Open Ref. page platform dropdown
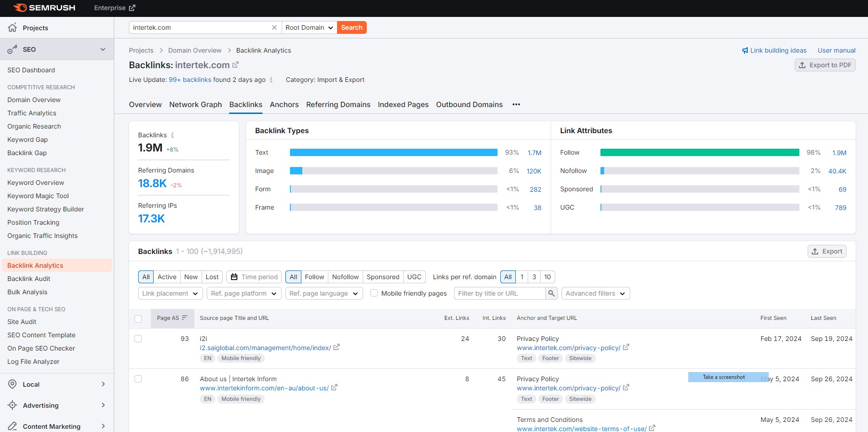 [x=244, y=293]
